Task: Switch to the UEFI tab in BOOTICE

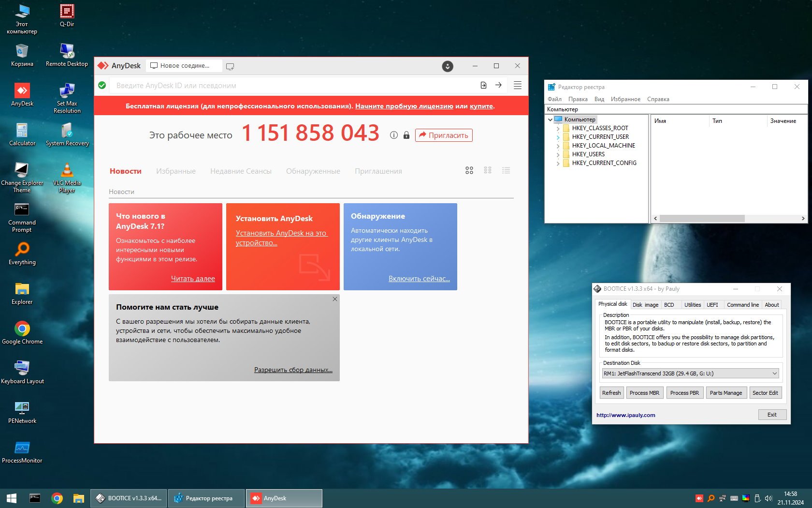Action: (712, 305)
